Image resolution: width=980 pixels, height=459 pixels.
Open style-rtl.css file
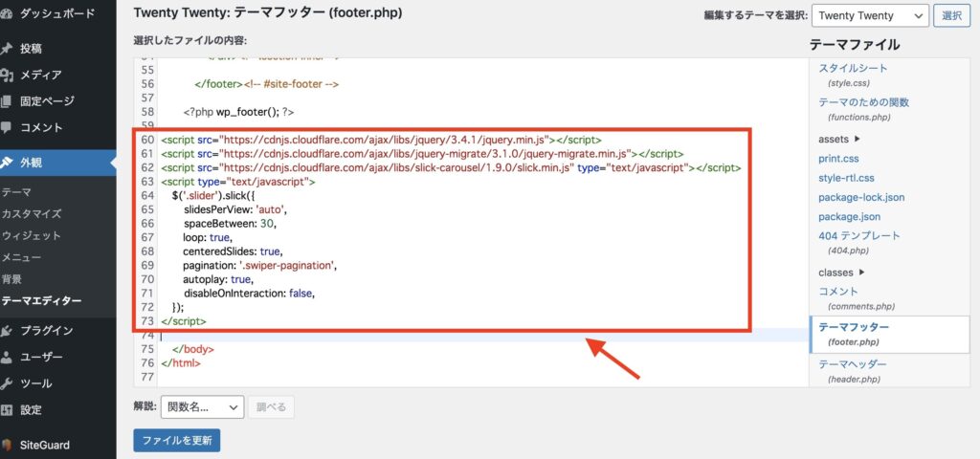846,178
